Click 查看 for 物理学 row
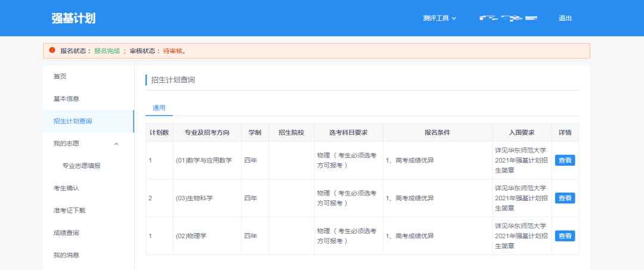 click(x=565, y=236)
